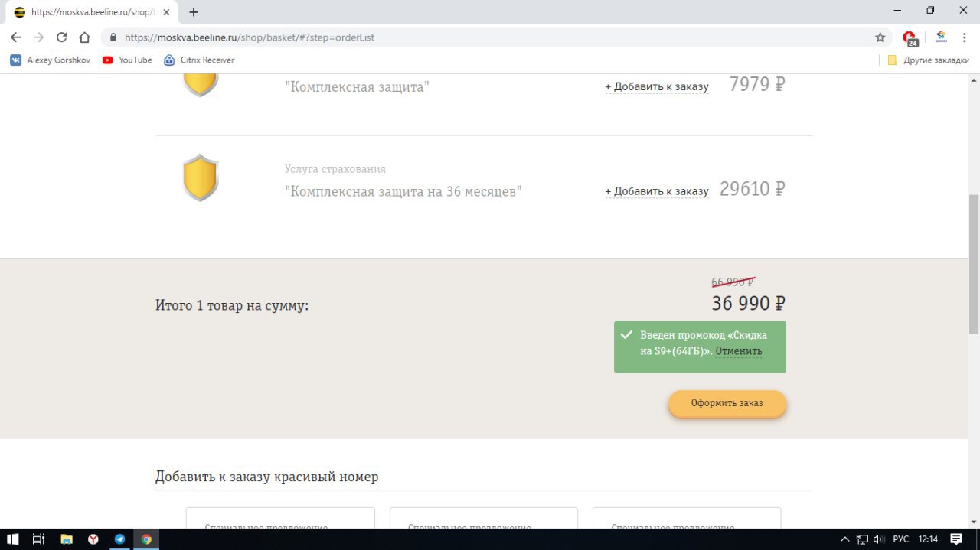The width and height of the screenshot is (980, 550).
Task: Open the Alexey Gorshkov VK bookmark
Action: click(x=50, y=60)
